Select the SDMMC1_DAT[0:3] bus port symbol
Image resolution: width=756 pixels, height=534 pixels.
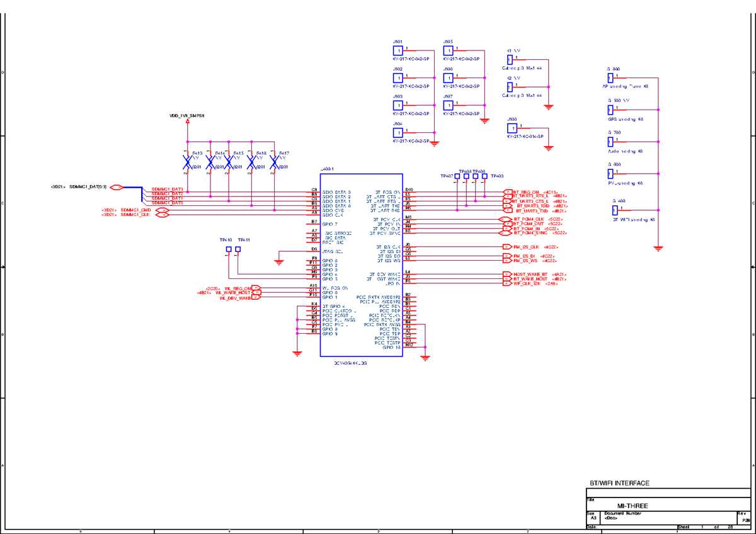tap(117, 187)
